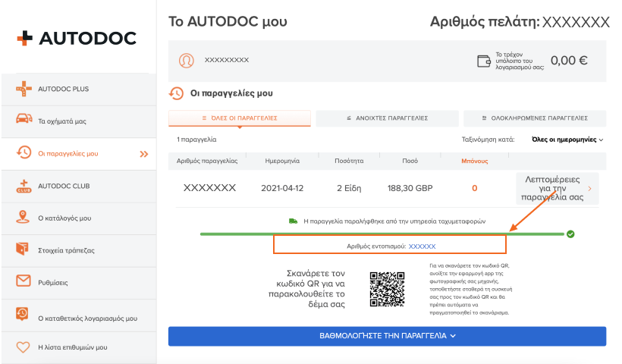
Task: Click the 1 παραγγελία count text
Action: [x=196, y=140]
